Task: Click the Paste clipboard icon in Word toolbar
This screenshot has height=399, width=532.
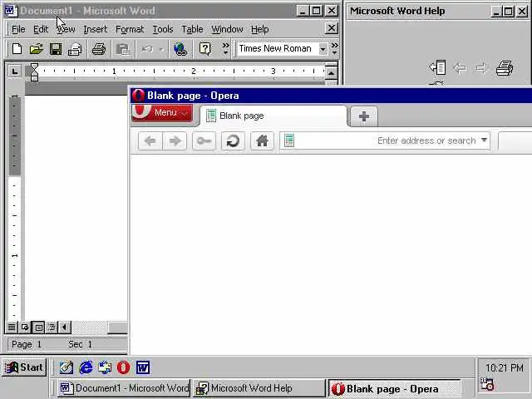Action: click(x=123, y=49)
